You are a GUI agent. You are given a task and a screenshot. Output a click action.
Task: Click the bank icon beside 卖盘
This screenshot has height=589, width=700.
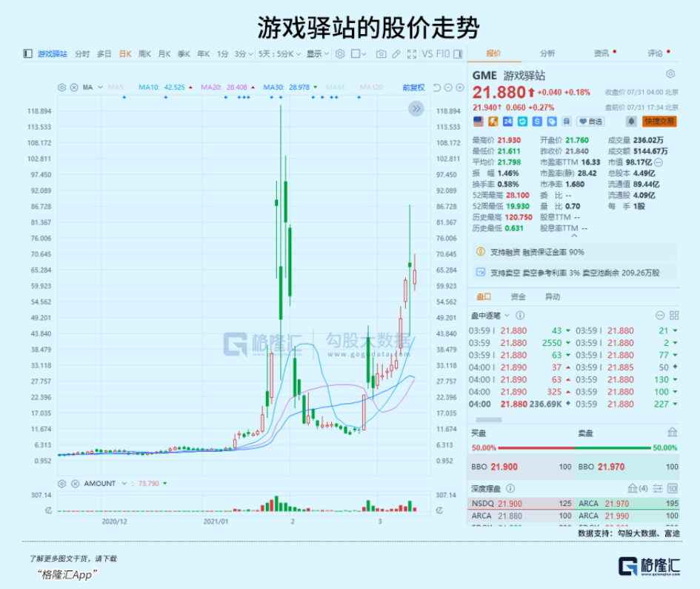pyautogui.click(x=673, y=432)
